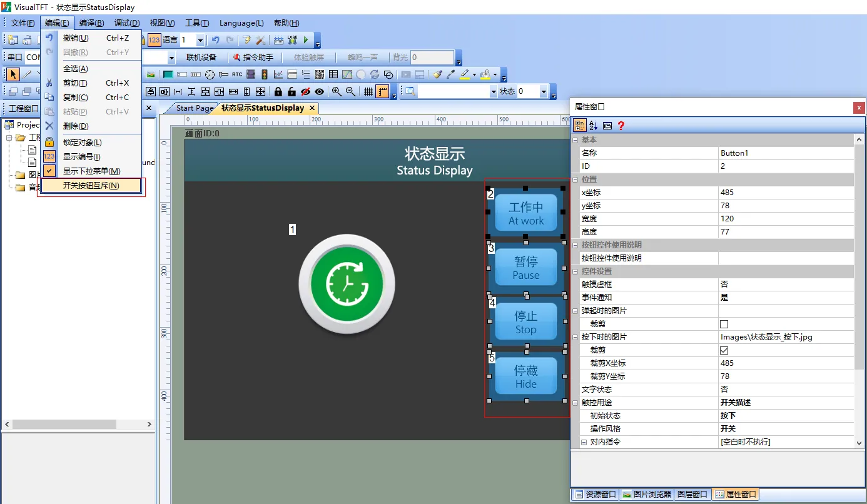Click the closed padlock lock icon
The height and width of the screenshot is (504, 867).
(278, 92)
